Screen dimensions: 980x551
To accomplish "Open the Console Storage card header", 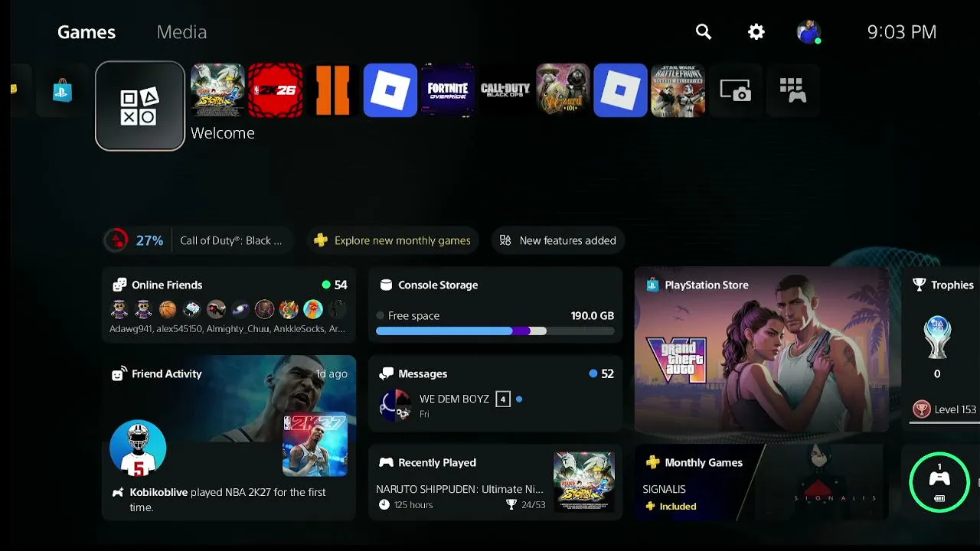I will (x=429, y=285).
